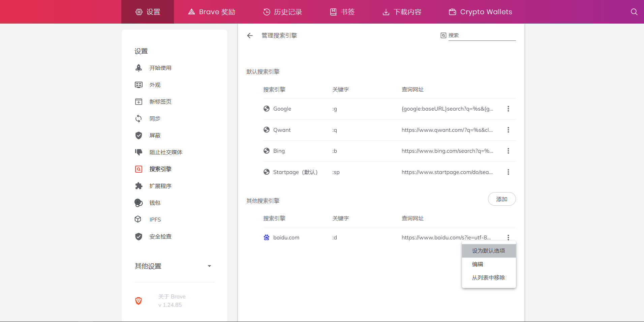Open the 书签 tab
644x322 pixels.
click(342, 12)
